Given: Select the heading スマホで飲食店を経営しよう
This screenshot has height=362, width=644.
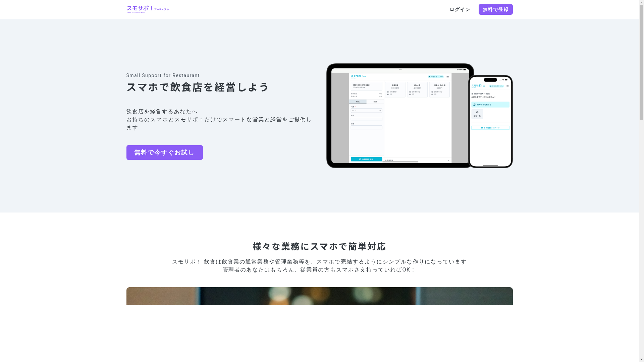Looking at the screenshot, I should pyautogui.click(x=198, y=87).
